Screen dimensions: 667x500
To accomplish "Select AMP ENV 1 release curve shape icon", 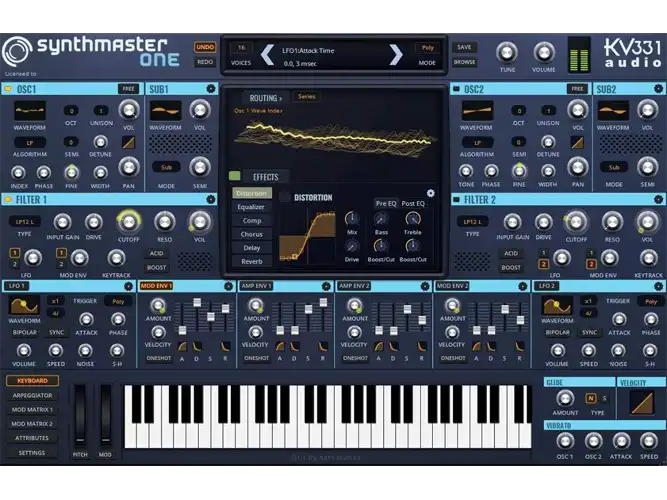I will (x=323, y=346).
